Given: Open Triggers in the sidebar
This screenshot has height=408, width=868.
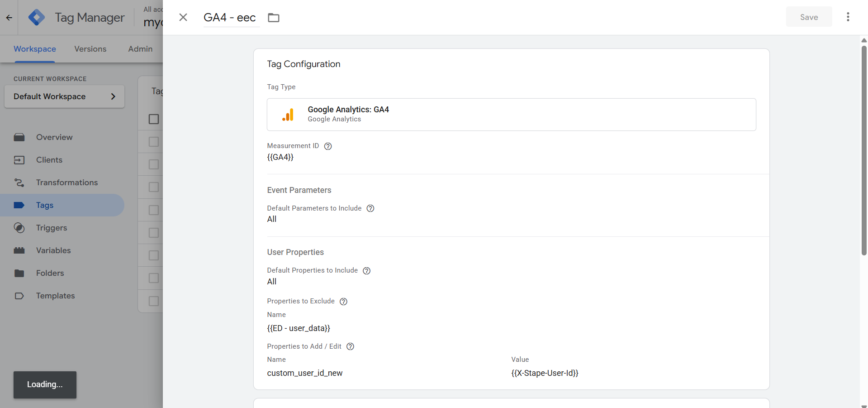Looking at the screenshot, I should [52, 228].
